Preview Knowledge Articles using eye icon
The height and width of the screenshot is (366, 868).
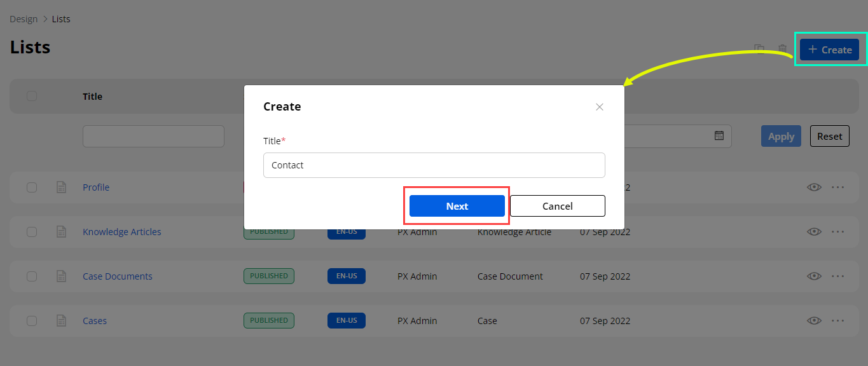click(x=814, y=232)
